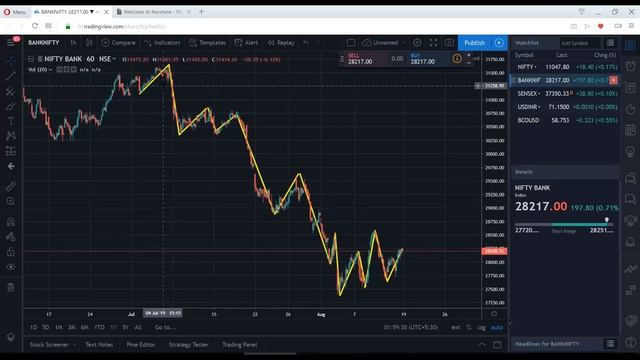
Task: Select the Text annotation tool
Action: [x=11, y=121]
